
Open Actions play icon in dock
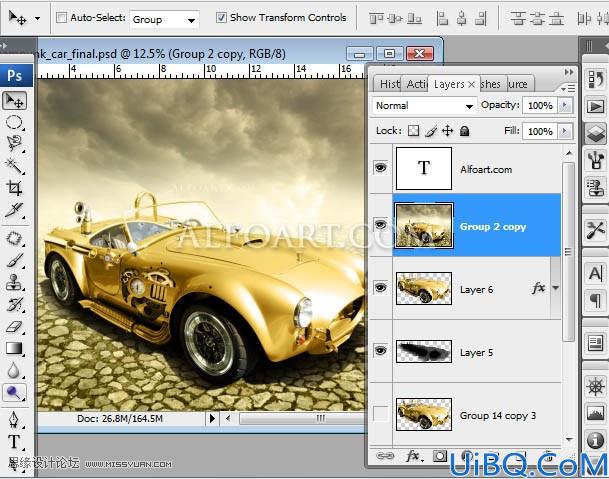point(595,106)
